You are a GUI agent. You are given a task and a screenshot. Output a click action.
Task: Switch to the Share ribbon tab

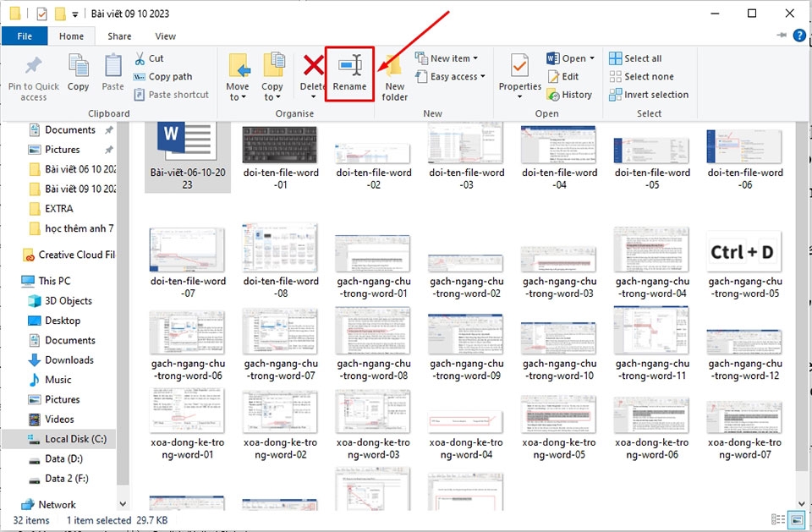[119, 36]
